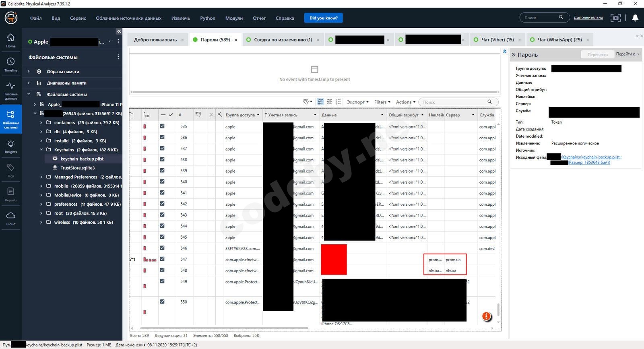Collapse the left tree panel with double chevron
The width and height of the screenshot is (644, 349).
[x=119, y=31]
